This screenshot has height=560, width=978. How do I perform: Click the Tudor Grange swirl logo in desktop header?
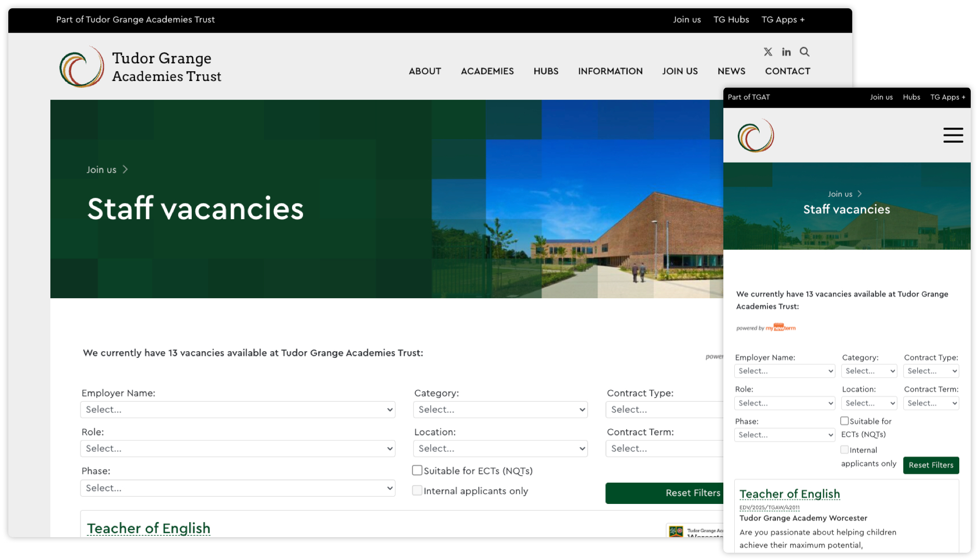pyautogui.click(x=82, y=67)
